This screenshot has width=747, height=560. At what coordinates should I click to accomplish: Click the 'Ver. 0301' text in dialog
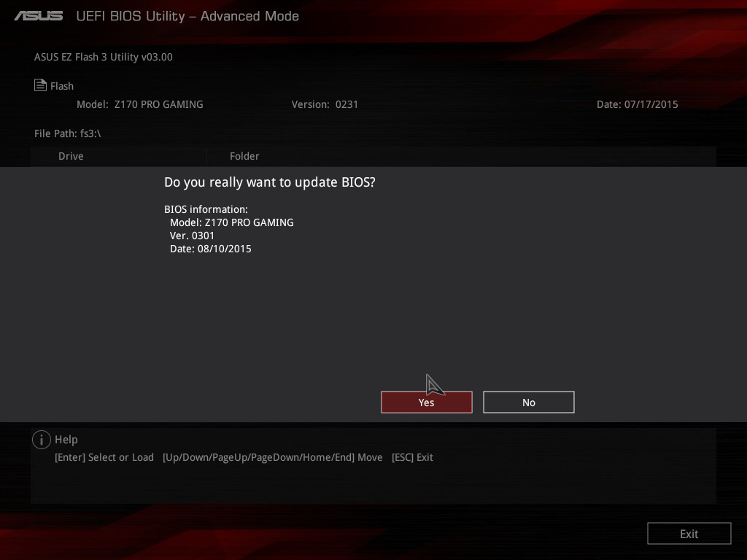(192, 236)
